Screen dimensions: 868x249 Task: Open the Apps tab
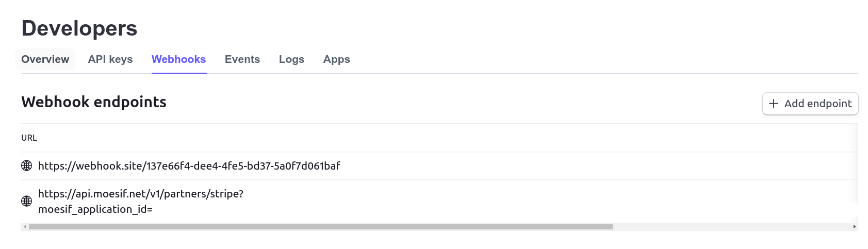(336, 59)
